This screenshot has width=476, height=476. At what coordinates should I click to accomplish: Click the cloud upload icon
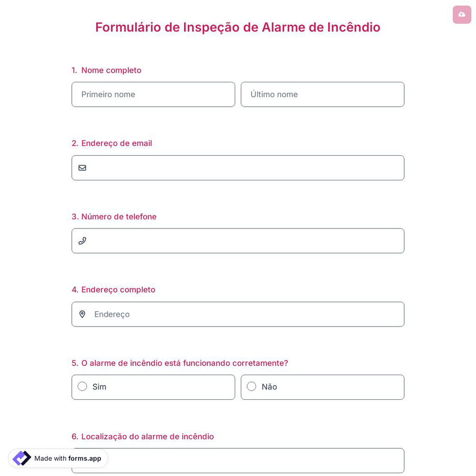tap(462, 14)
